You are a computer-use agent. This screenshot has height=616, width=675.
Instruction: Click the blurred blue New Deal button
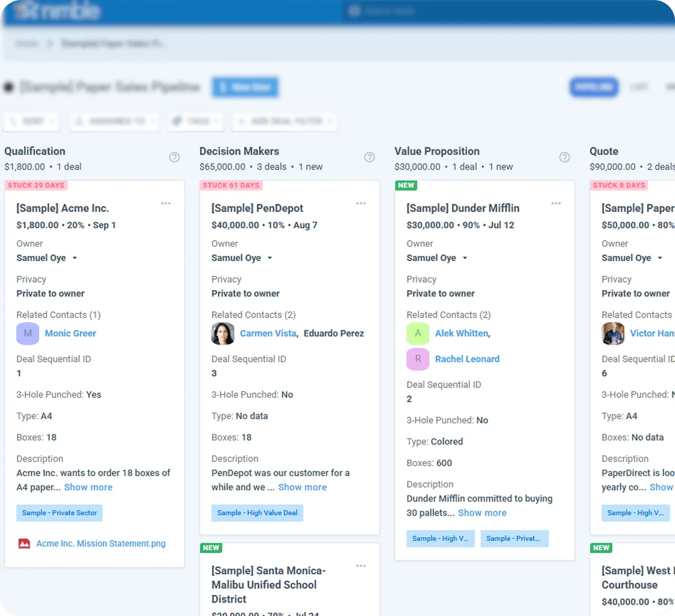tap(245, 87)
